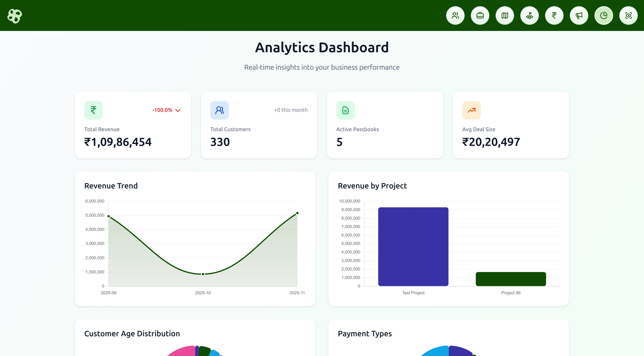Click the trending arrow icon on Avg Deal Size
The width and height of the screenshot is (644, 356).
(x=471, y=110)
